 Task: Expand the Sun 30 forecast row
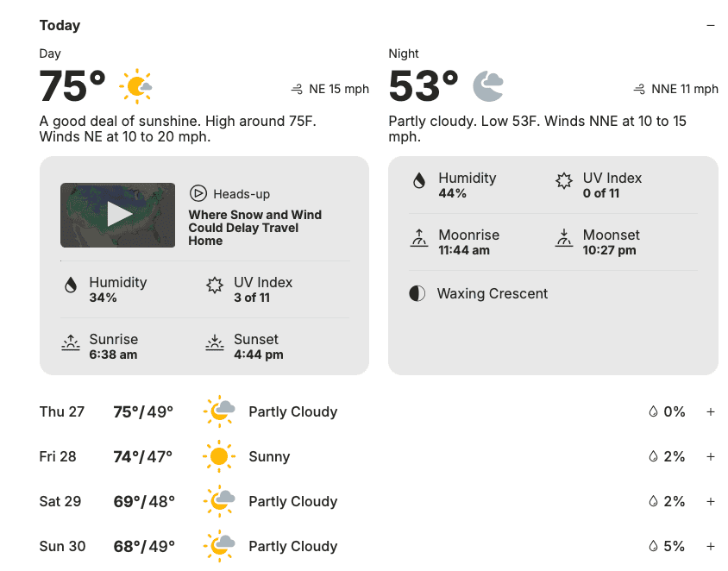point(711,547)
